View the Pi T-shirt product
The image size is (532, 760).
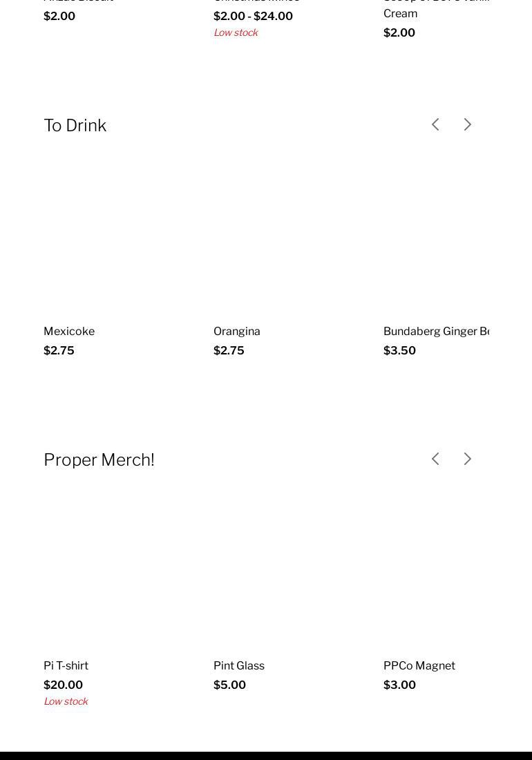(66, 665)
